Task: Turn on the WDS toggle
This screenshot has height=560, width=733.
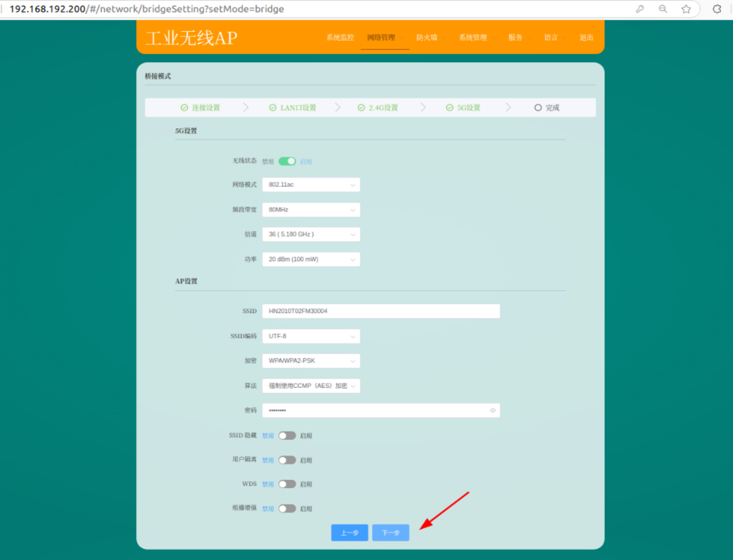Action: [x=287, y=484]
